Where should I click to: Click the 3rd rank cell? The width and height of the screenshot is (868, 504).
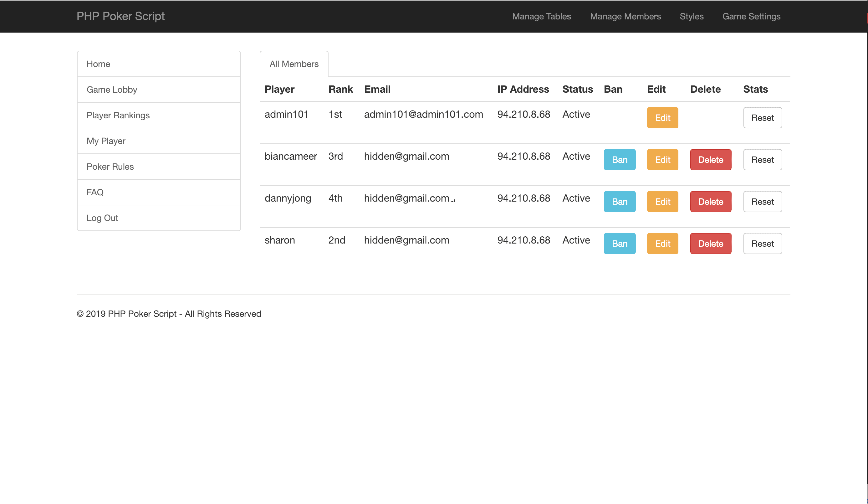(x=335, y=157)
